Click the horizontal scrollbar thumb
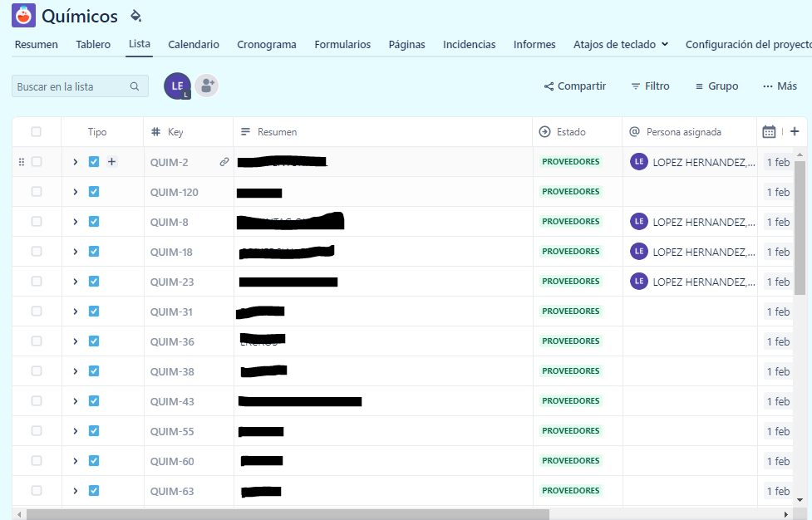Image resolution: width=812 pixels, height=520 pixels. click(288, 514)
